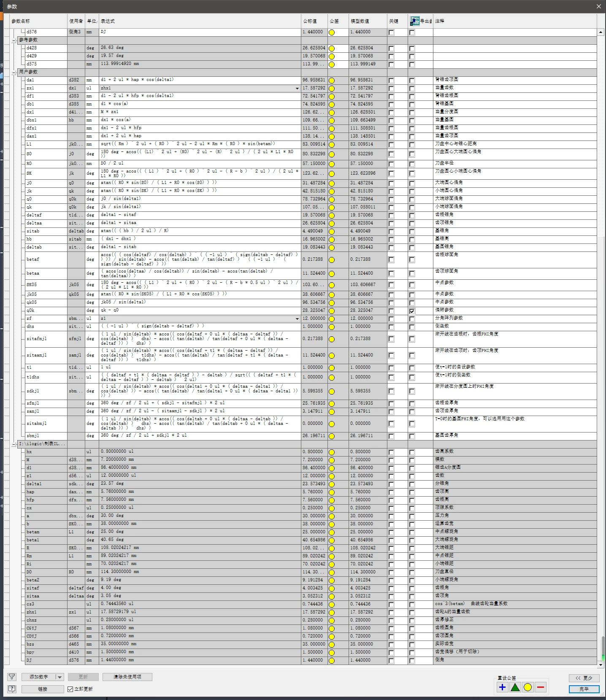606x700 pixels.
Task: Open the zf expression dropdown arrow
Action: (x=298, y=319)
